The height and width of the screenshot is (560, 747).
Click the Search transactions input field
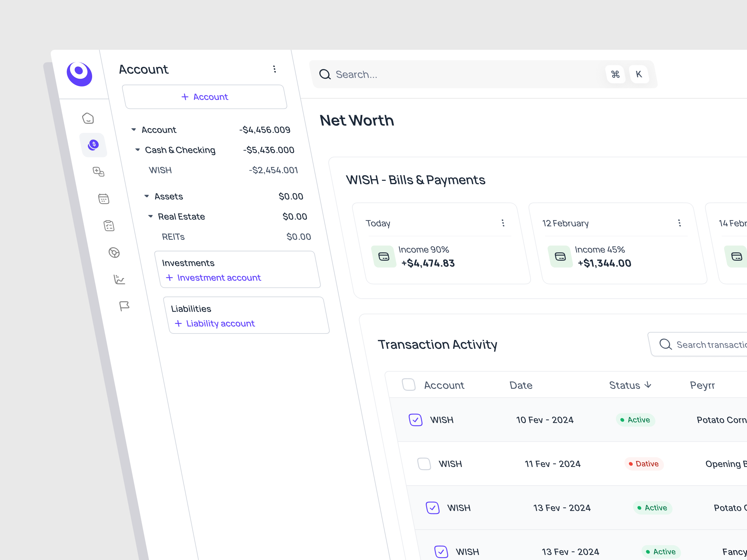(698, 344)
